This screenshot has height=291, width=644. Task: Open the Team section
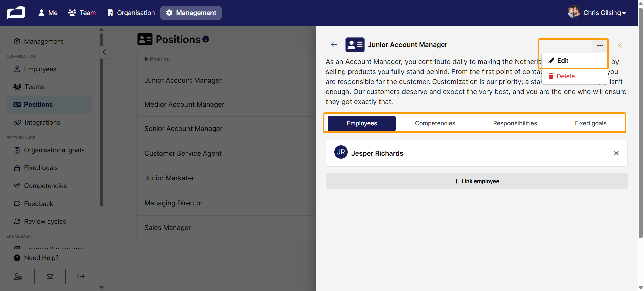pyautogui.click(x=82, y=13)
